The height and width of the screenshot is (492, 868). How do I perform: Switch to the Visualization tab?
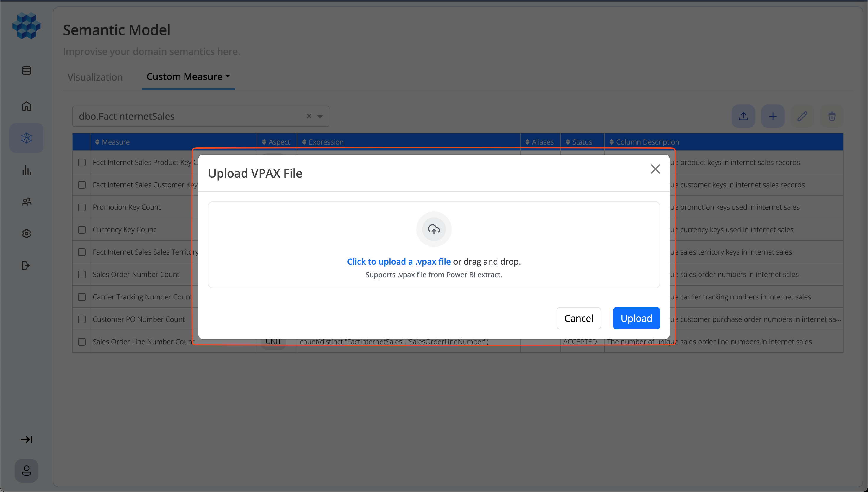click(x=95, y=77)
